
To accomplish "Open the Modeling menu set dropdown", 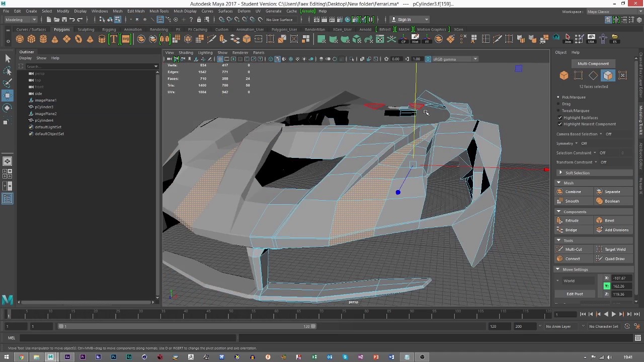I will [20, 20].
